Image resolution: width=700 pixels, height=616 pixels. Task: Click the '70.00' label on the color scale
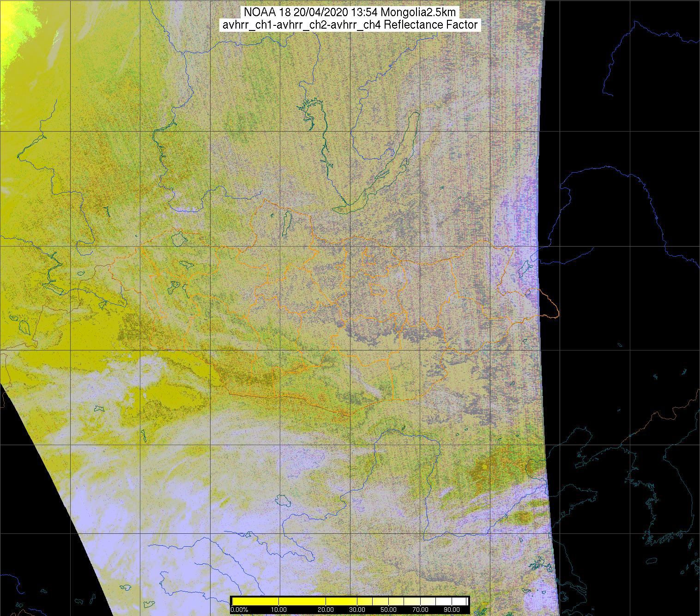tap(420, 610)
